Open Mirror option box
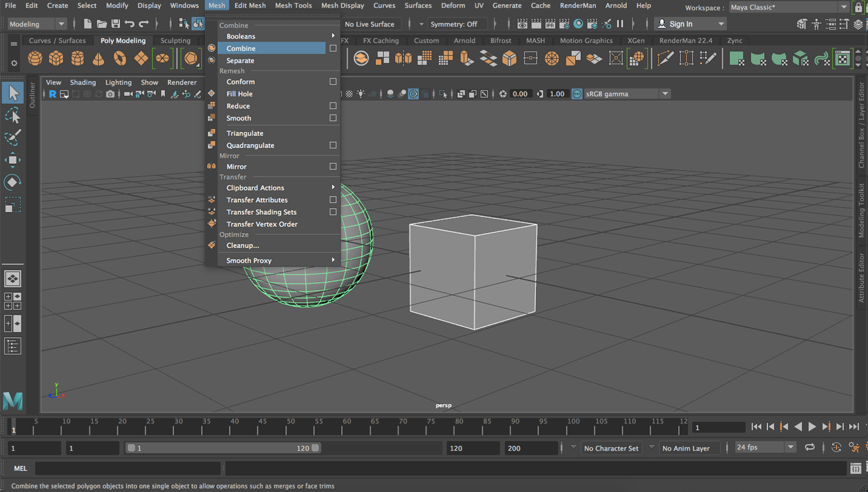The height and width of the screenshot is (492, 868). tap(333, 167)
